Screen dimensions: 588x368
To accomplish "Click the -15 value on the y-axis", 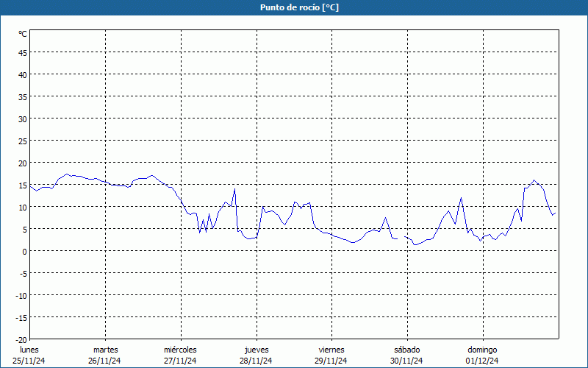I will (x=21, y=318).
